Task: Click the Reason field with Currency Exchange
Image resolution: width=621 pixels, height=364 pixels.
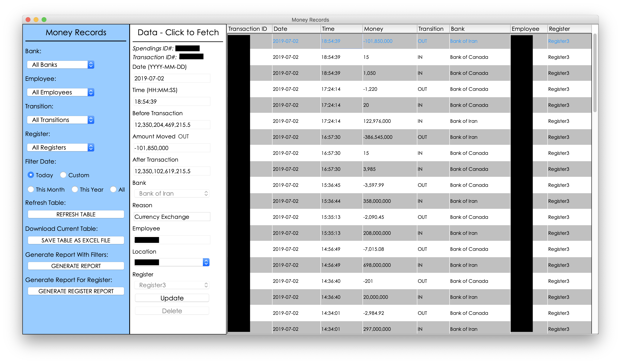Action: click(x=172, y=217)
